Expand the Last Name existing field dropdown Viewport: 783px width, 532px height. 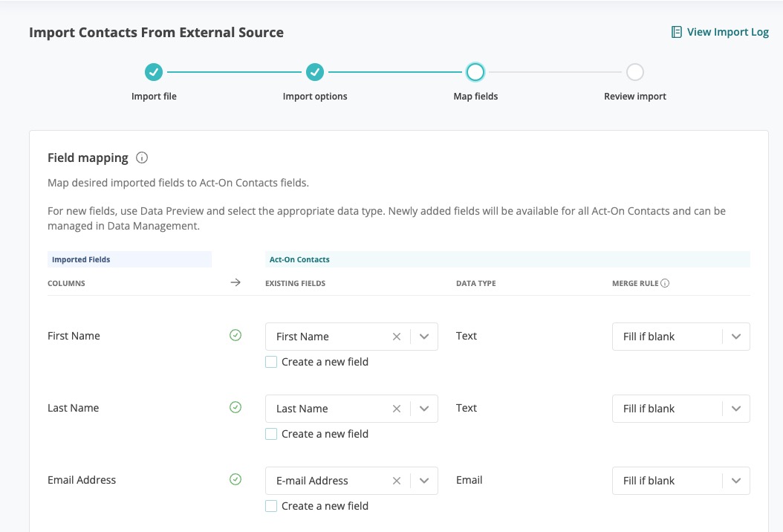424,409
